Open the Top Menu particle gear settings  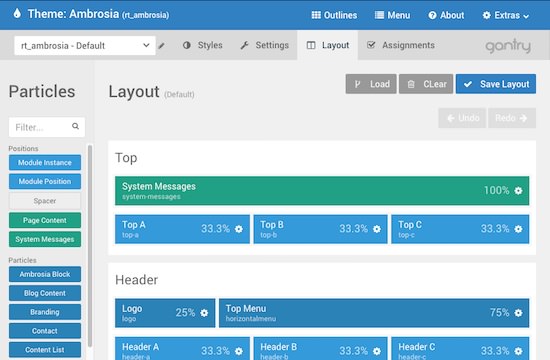click(518, 313)
